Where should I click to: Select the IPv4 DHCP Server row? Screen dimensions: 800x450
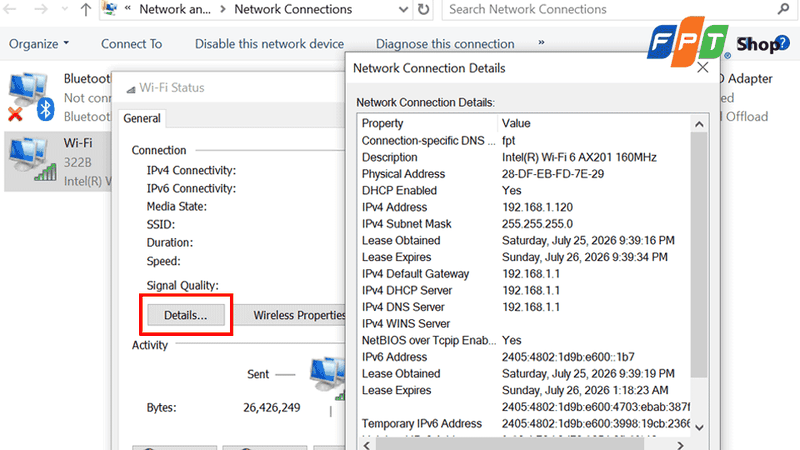click(524, 290)
